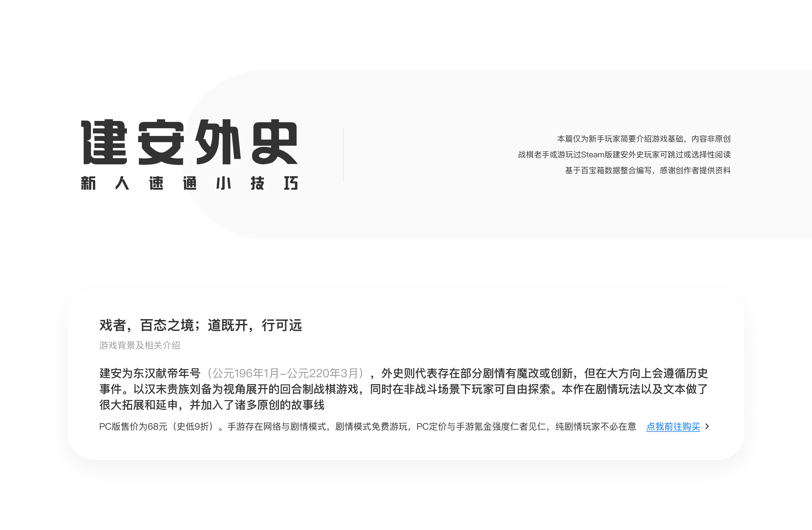This screenshot has width=812, height=530.
Task: Open the 点我前往购买 purchase link
Action: point(673,426)
